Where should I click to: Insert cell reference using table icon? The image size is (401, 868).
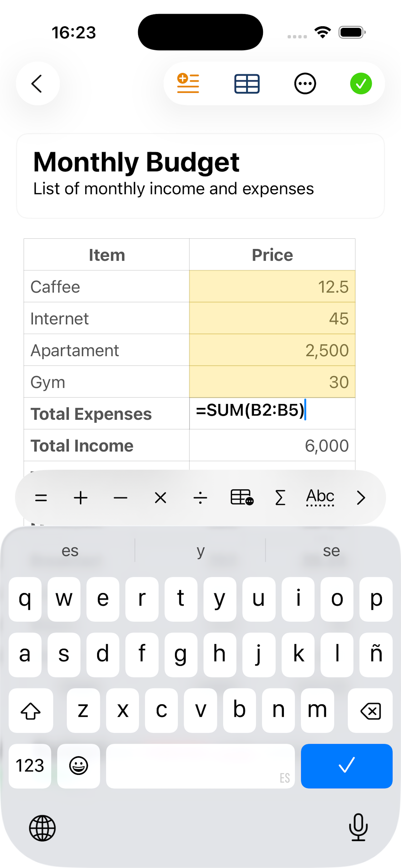coord(242,498)
